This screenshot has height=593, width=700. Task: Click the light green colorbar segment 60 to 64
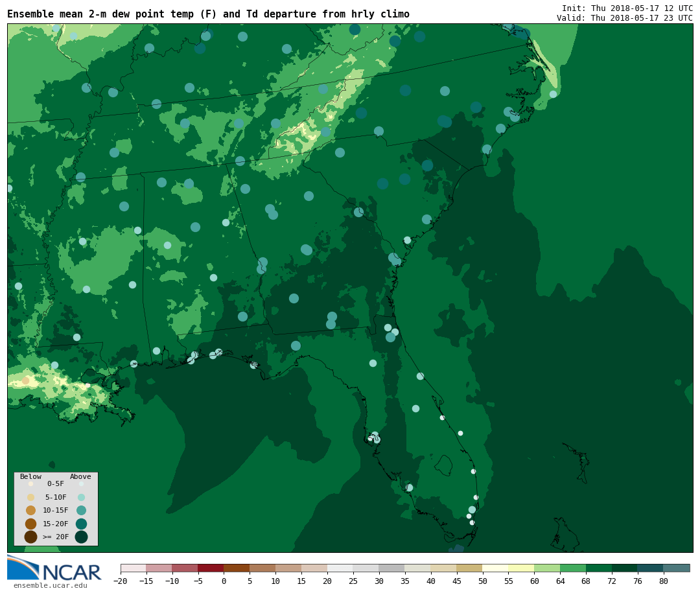coord(547,568)
